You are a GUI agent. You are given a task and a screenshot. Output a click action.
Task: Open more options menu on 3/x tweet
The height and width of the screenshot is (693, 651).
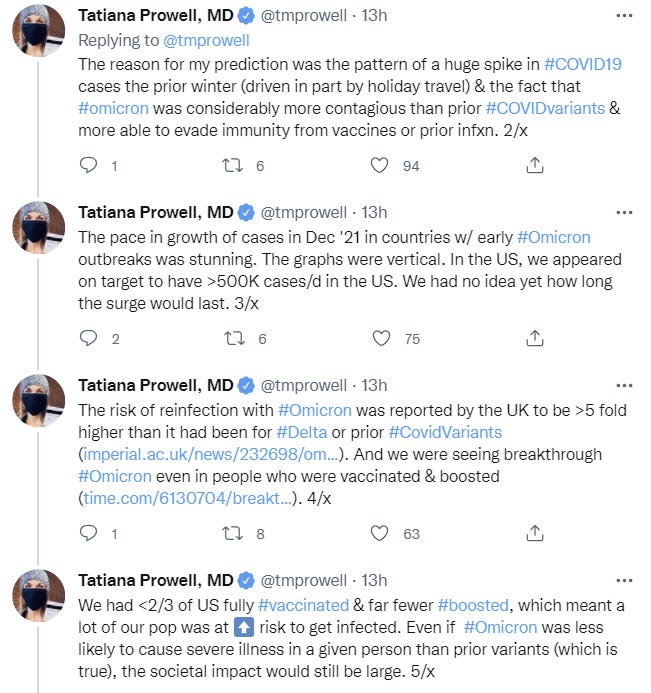pos(624,212)
